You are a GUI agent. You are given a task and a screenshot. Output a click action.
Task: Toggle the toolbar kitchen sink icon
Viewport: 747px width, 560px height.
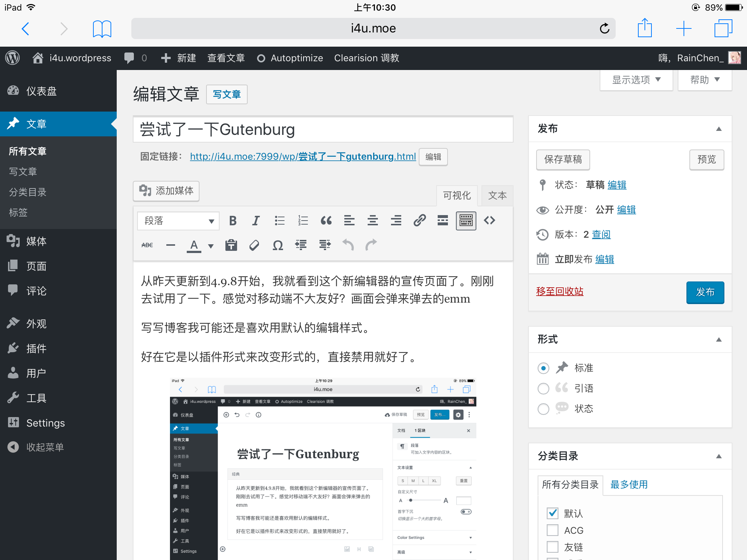coord(466,221)
